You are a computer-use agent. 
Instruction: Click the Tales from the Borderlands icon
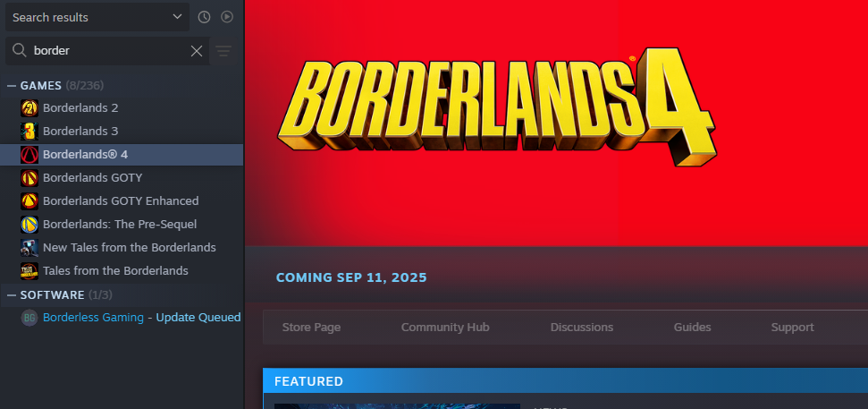tap(29, 271)
